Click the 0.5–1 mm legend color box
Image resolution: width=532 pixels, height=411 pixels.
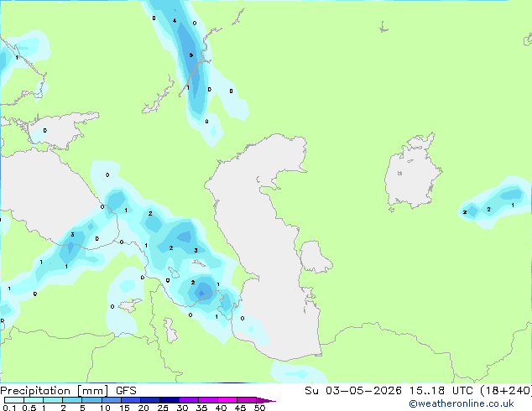coord(34,400)
